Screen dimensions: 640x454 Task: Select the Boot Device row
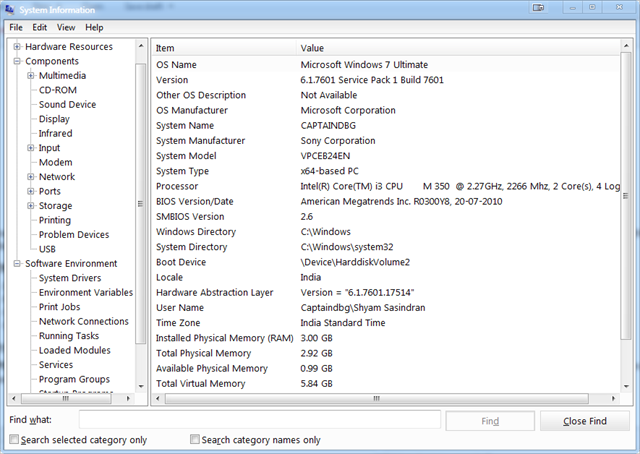tap(386, 262)
